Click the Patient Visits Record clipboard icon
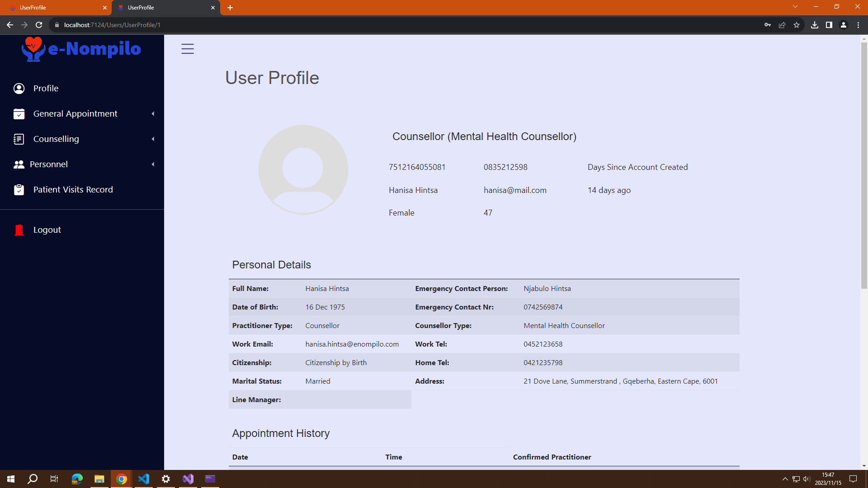This screenshot has height=488, width=868. click(x=19, y=190)
